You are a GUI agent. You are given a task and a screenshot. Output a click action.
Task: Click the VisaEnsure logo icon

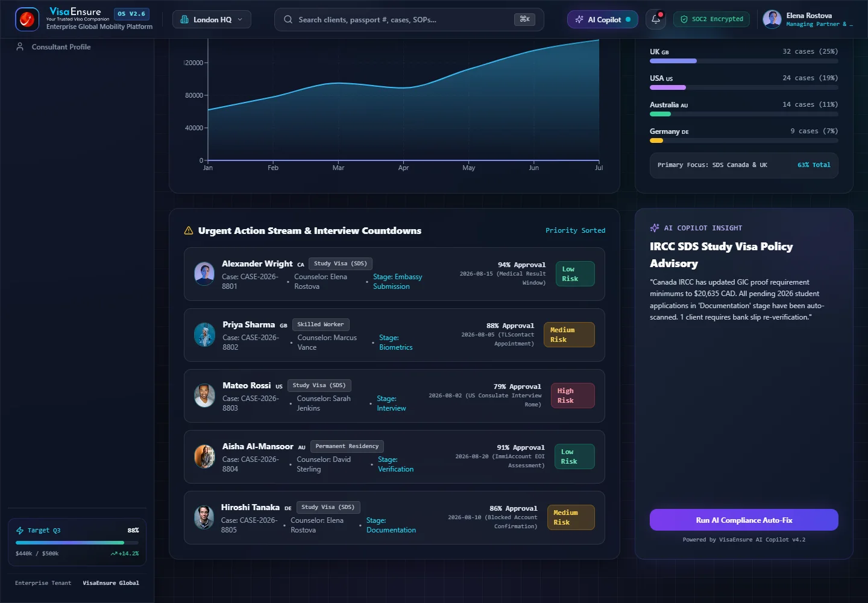[27, 19]
